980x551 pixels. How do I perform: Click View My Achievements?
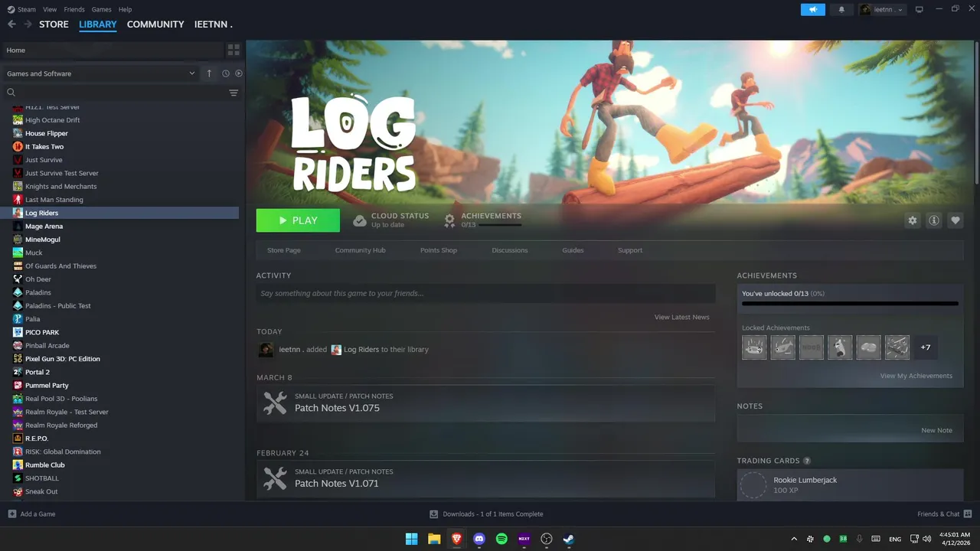916,376
